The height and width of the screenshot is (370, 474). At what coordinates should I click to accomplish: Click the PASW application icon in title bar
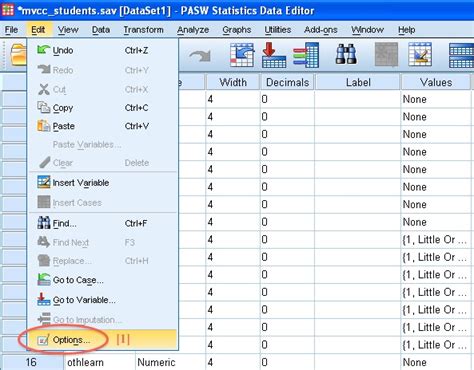click(8, 10)
